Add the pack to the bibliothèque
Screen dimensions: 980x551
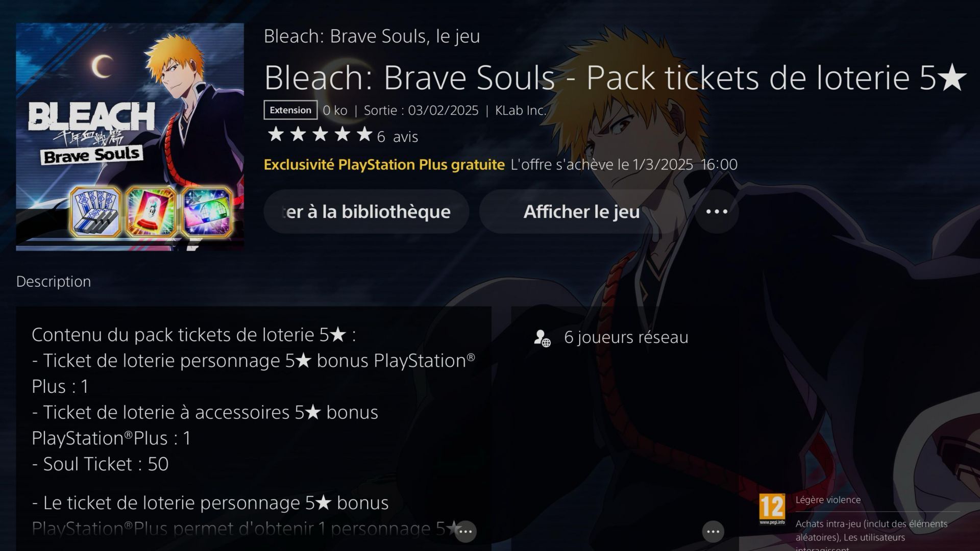point(366,211)
